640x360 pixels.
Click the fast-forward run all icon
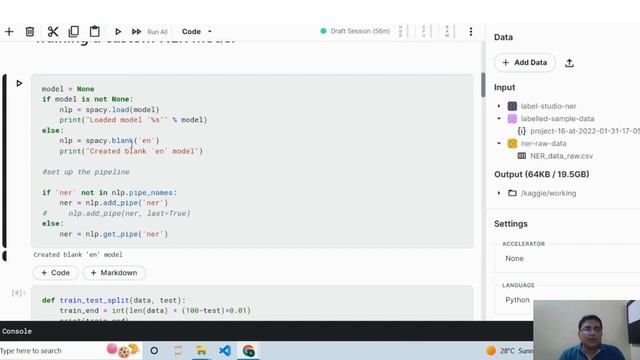pos(136,31)
